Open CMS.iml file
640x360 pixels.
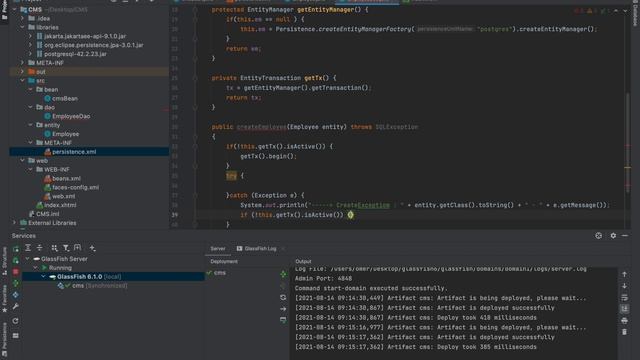(x=48, y=214)
